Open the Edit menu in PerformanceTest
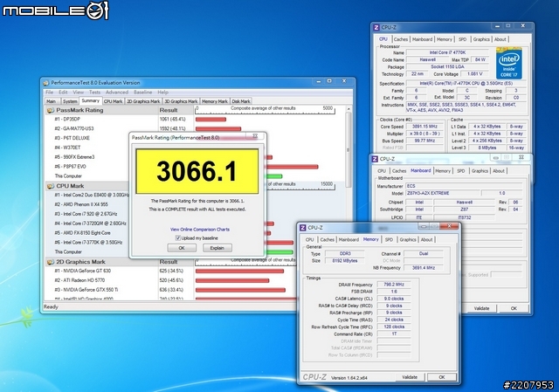This screenshot has width=559, height=392. coord(63,93)
